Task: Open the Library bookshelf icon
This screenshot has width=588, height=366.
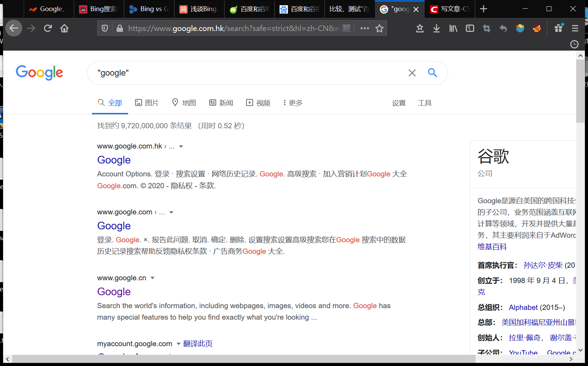Action: pos(453,28)
